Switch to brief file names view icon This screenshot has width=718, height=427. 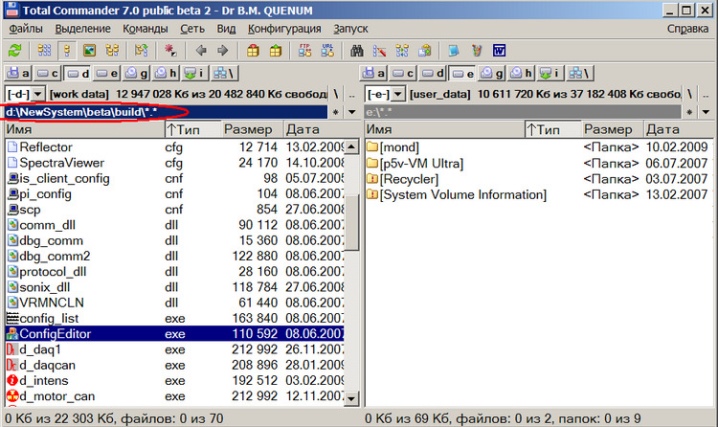tap(44, 50)
